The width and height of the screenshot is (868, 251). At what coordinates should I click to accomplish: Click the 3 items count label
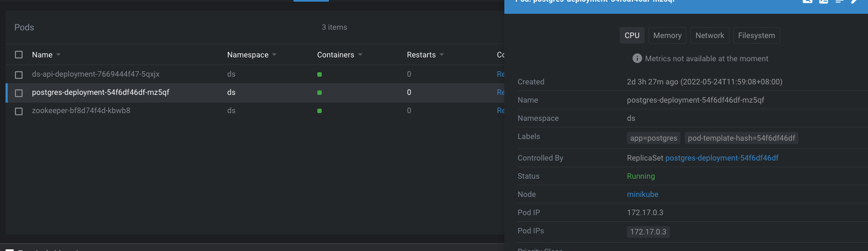pos(334,27)
